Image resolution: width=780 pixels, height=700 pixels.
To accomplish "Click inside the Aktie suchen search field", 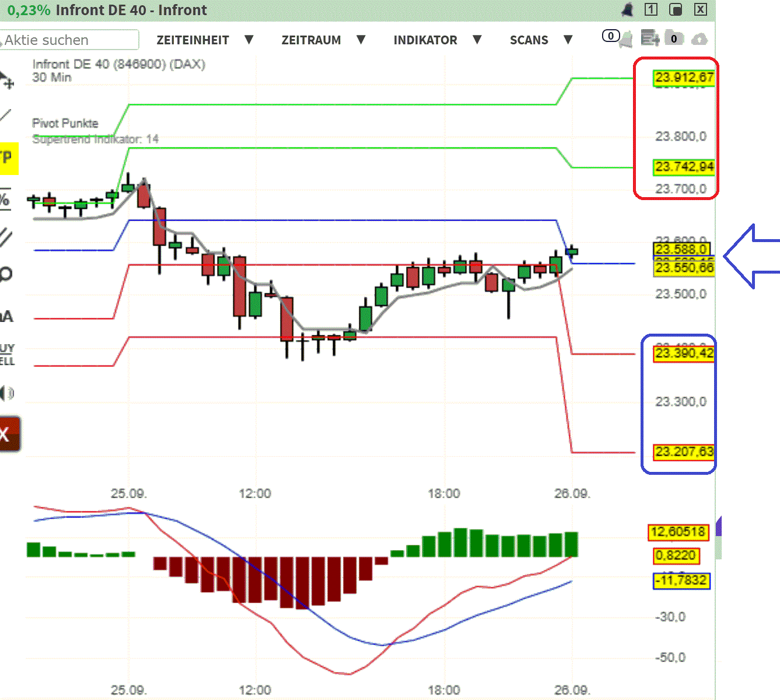I will pos(69,40).
